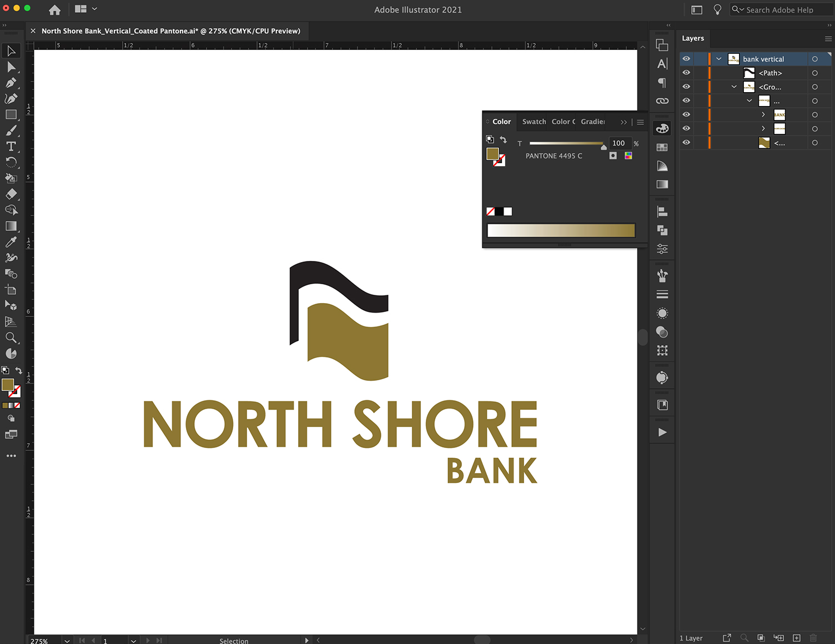
Task: Swap fill and stroke in left toolbar
Action: [x=19, y=370]
